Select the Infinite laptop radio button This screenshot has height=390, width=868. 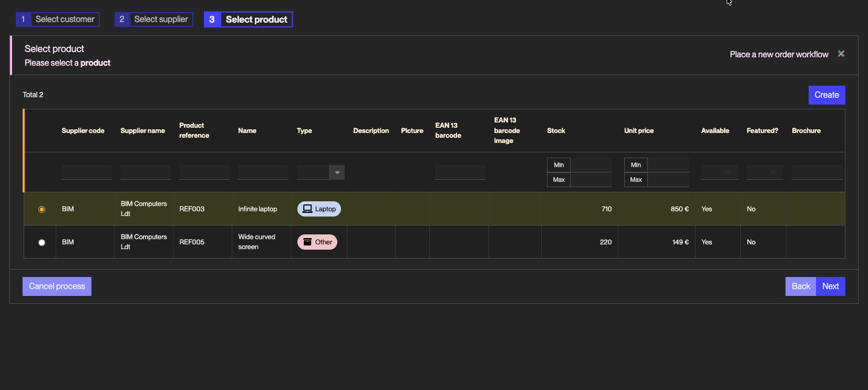point(42,209)
